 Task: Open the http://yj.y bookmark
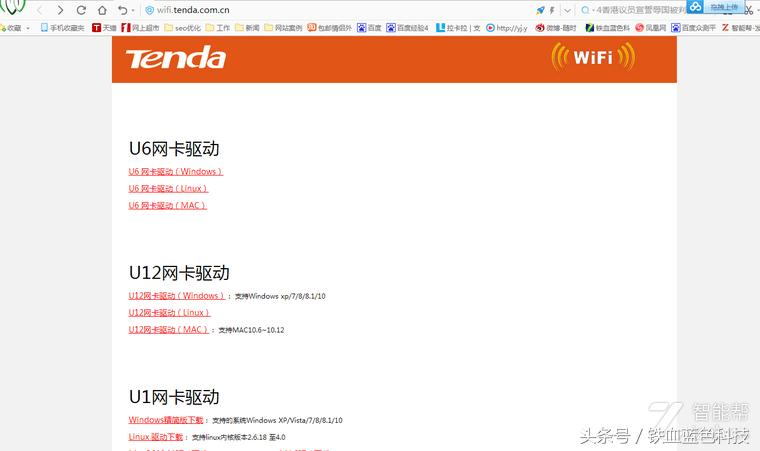[x=507, y=28]
